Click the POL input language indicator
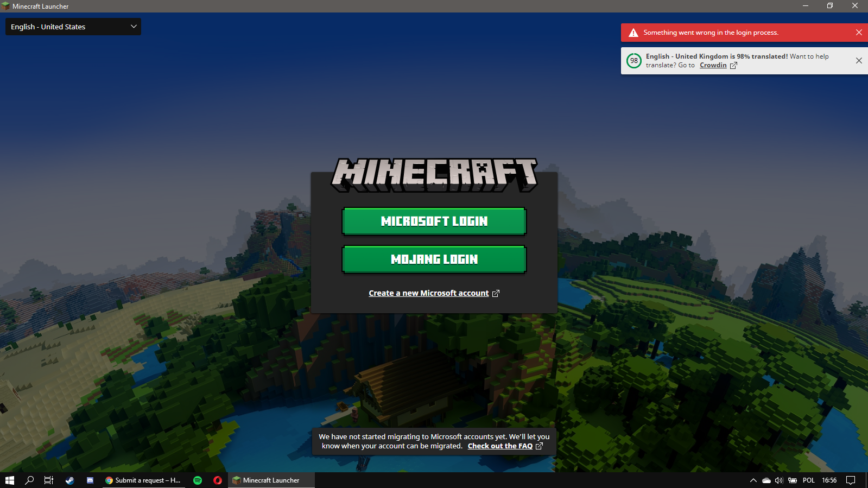The height and width of the screenshot is (488, 868). pyautogui.click(x=809, y=480)
